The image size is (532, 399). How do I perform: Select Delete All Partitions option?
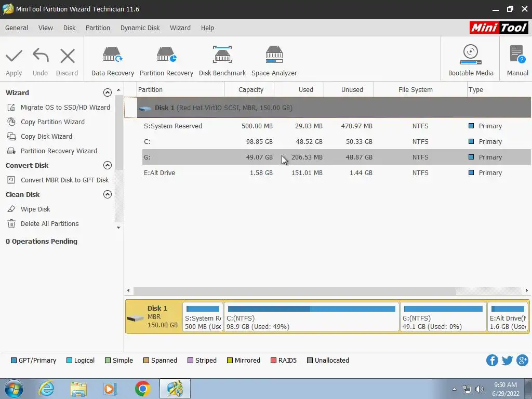(49, 223)
